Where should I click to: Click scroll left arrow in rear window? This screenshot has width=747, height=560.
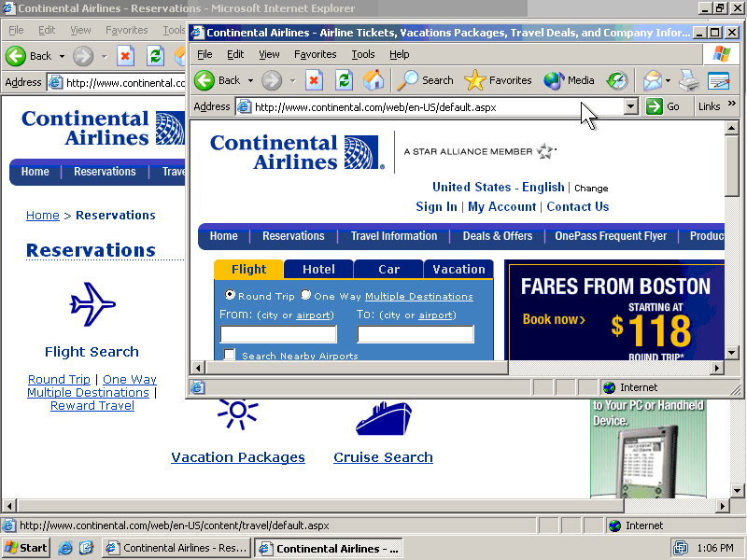coord(9,506)
